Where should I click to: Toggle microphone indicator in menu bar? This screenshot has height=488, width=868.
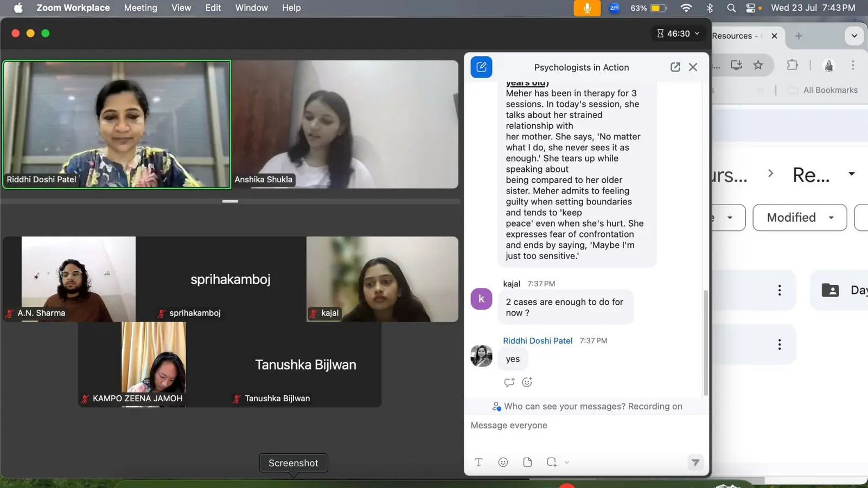click(x=587, y=8)
